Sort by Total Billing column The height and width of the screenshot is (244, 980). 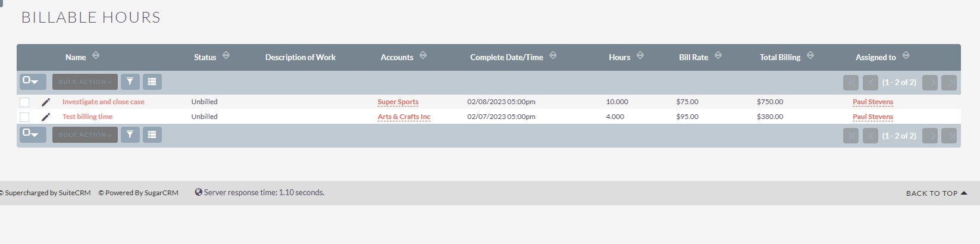[x=810, y=56]
